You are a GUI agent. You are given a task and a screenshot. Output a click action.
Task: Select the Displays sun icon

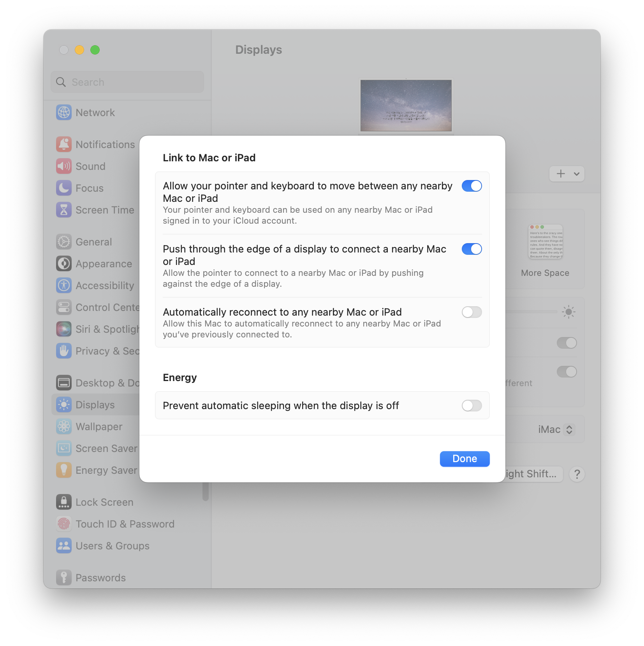(64, 405)
